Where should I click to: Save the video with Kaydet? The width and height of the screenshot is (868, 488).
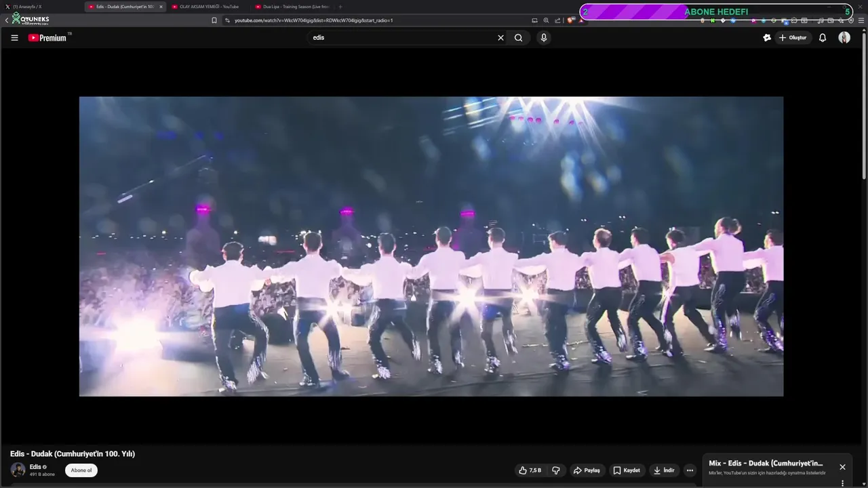point(627,470)
